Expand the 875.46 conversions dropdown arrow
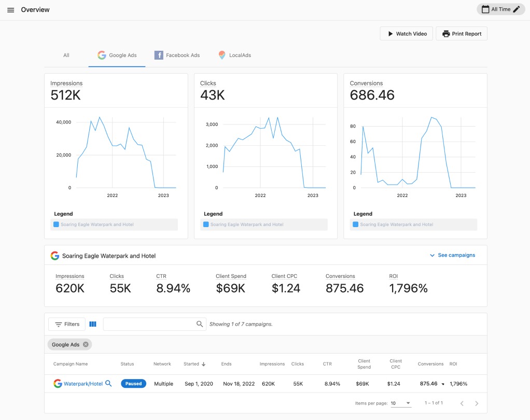 443,384
